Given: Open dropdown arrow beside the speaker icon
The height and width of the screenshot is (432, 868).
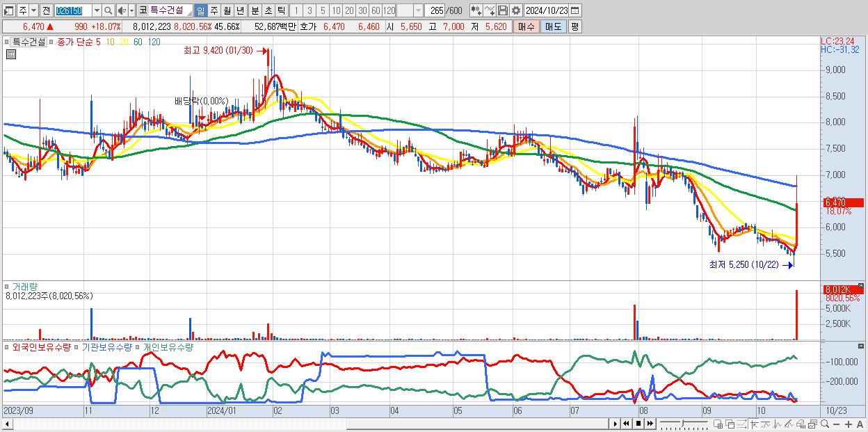Looking at the screenshot, I should coord(131,10).
